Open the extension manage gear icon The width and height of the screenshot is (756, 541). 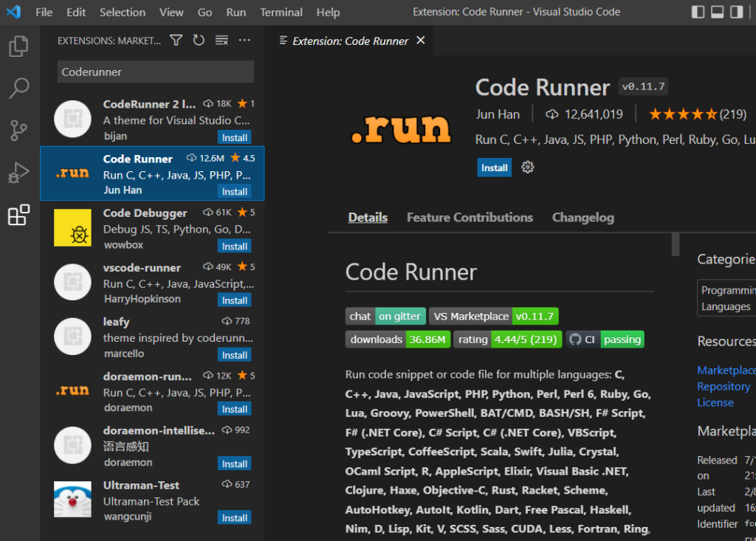[x=527, y=168]
